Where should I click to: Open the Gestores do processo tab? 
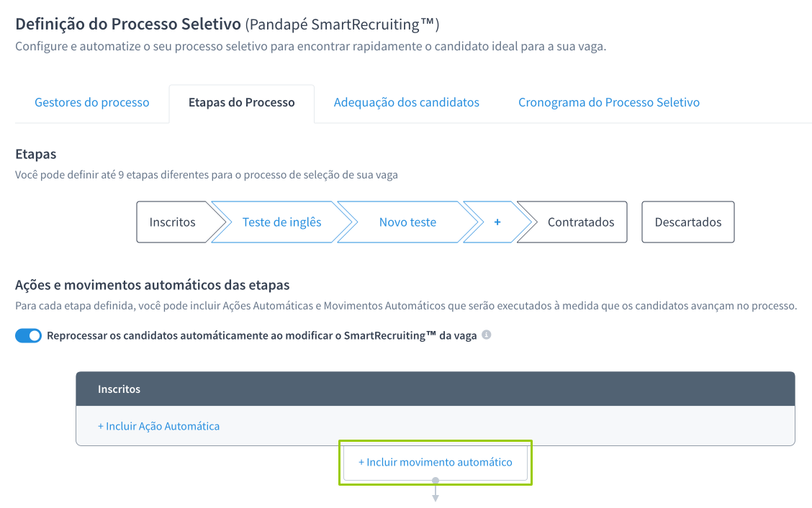91,102
